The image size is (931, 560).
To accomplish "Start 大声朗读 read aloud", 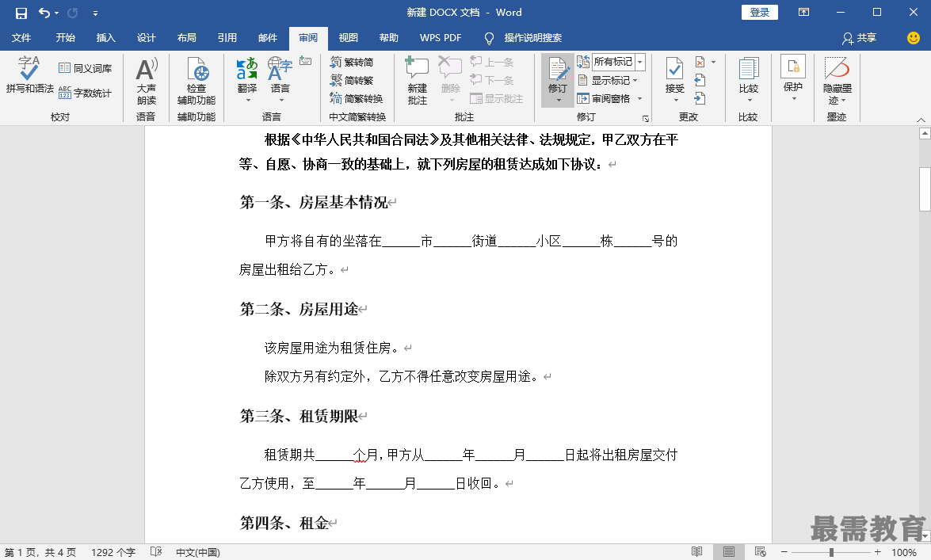I will (147, 82).
